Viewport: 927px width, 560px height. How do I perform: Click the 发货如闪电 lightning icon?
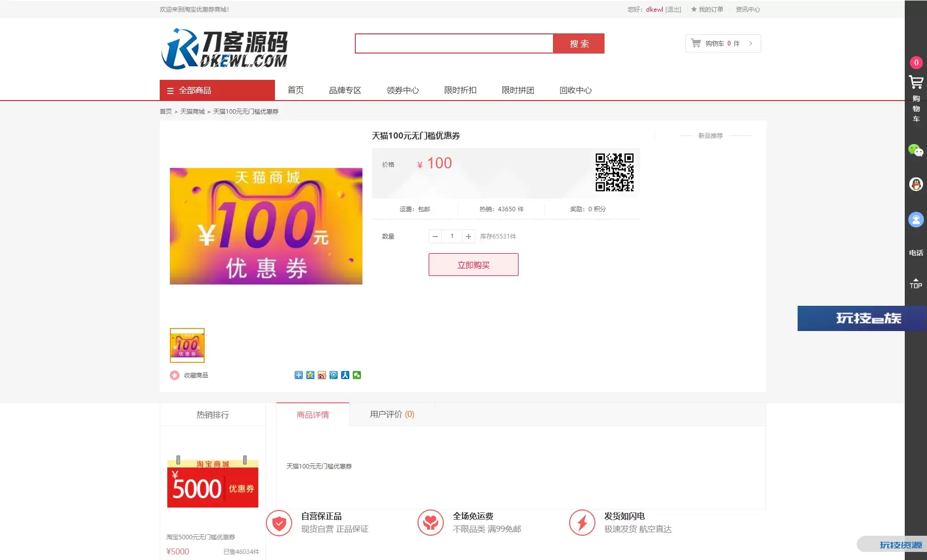point(582,523)
